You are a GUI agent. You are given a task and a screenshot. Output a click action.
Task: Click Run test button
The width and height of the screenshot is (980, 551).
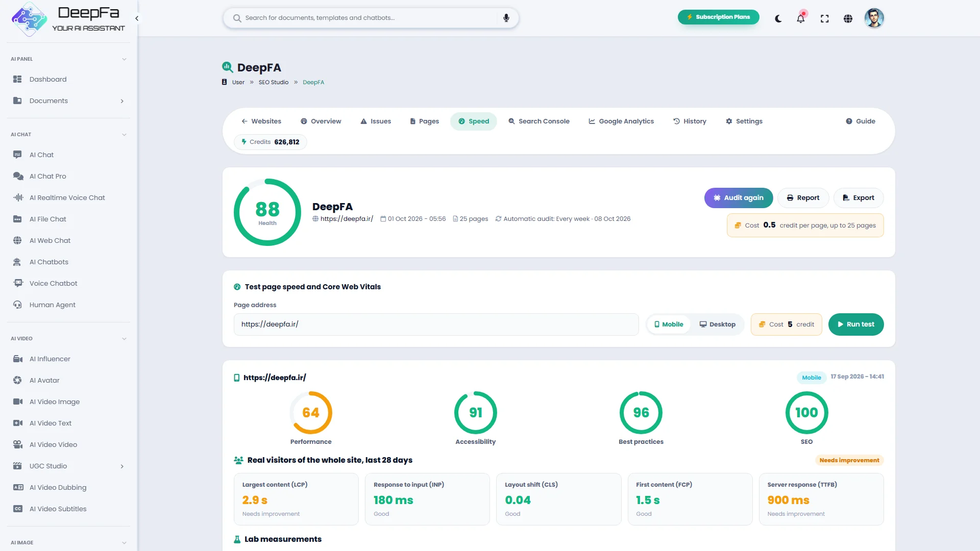coord(856,324)
